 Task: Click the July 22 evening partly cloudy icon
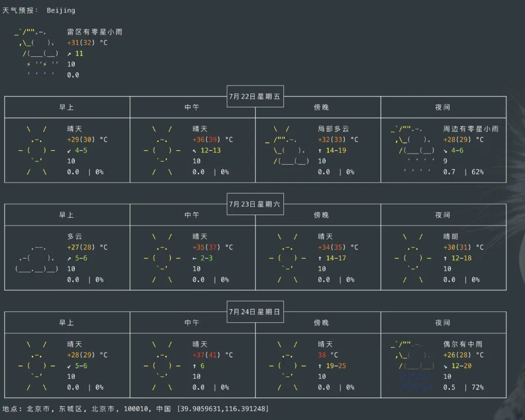tap(287, 151)
